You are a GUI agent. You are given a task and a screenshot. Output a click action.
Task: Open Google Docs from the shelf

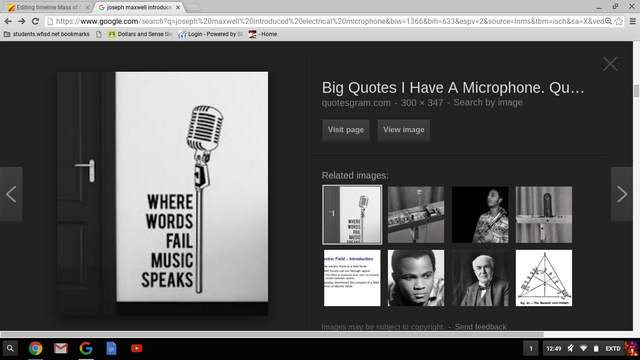(111, 349)
